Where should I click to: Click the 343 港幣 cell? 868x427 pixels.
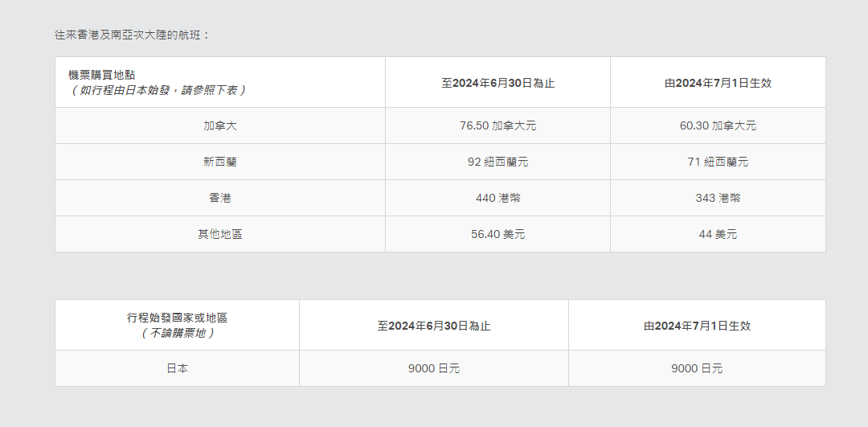[x=718, y=198]
